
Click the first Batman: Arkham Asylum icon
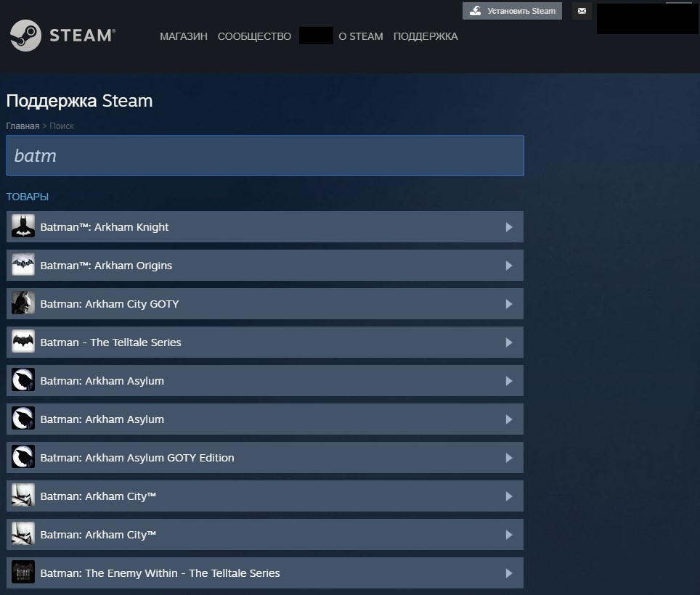[23, 380]
